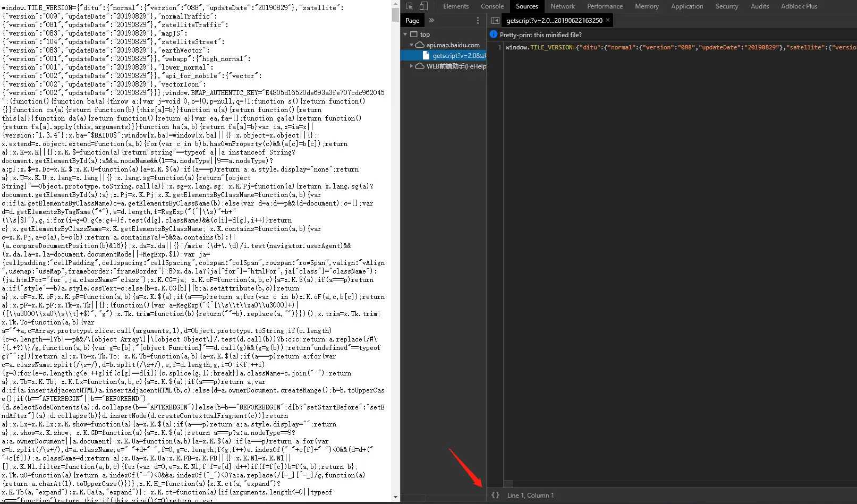Select the Page navigator tab
The image size is (857, 504).
tap(412, 21)
